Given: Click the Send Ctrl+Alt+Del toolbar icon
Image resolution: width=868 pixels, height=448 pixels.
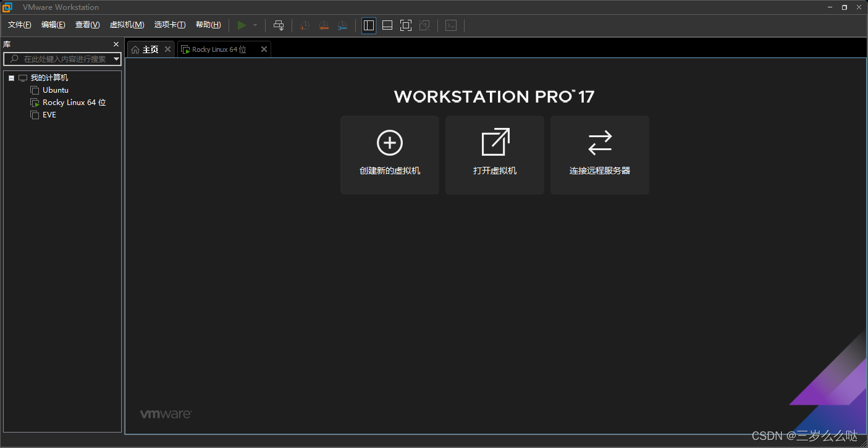Looking at the screenshot, I should pyautogui.click(x=279, y=25).
